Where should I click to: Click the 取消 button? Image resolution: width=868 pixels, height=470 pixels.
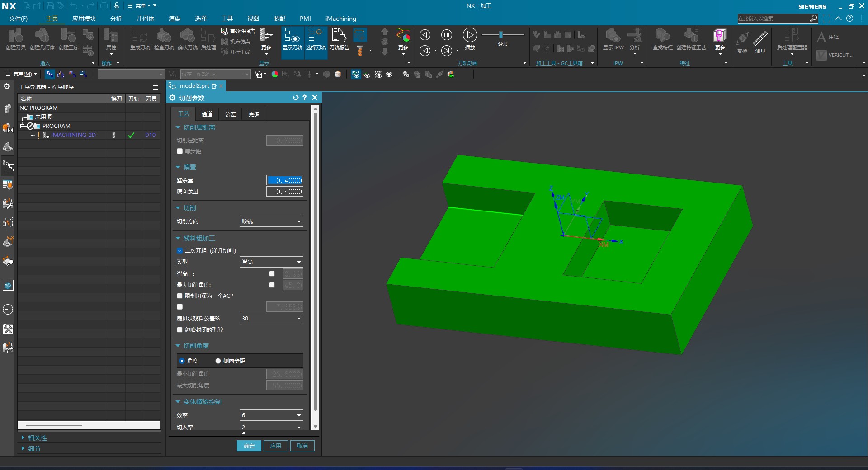[x=302, y=446]
